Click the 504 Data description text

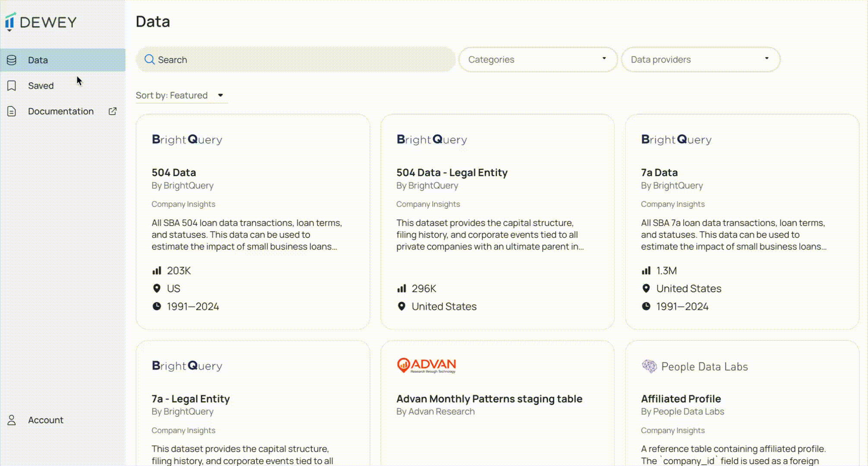tap(247, 235)
